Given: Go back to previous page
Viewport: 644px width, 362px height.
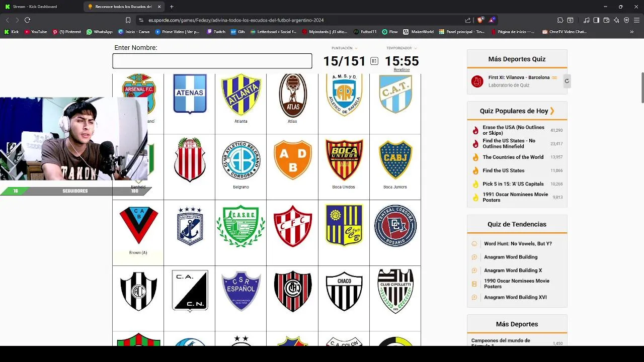Looking at the screenshot, I should [7, 20].
